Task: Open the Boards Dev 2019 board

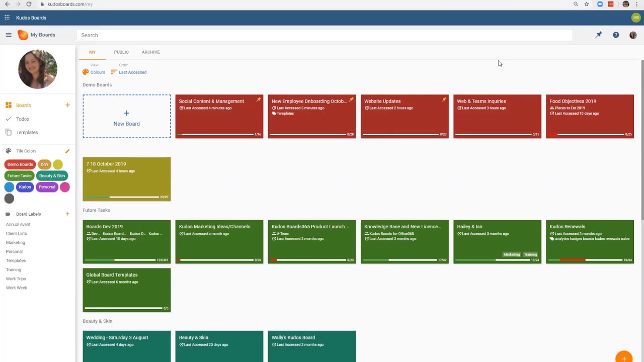Action: tap(127, 241)
